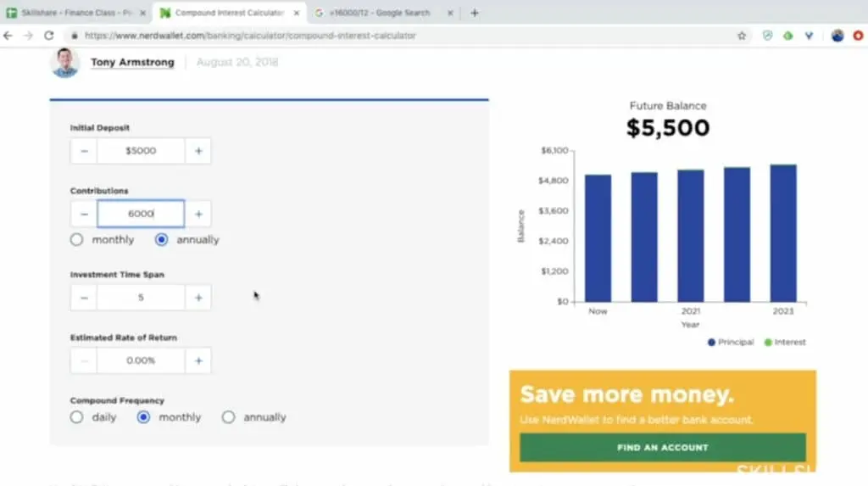Click the browser forward arrow

coord(28,36)
